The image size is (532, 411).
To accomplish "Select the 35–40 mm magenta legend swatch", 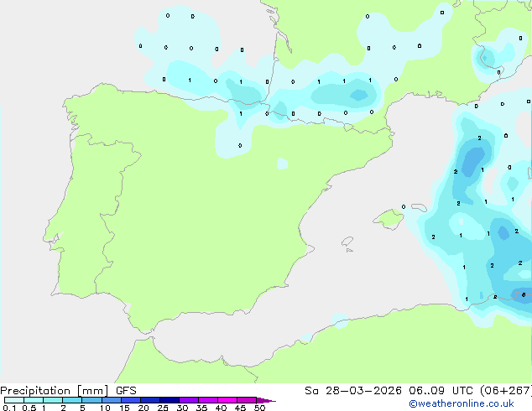I will coord(208,400).
